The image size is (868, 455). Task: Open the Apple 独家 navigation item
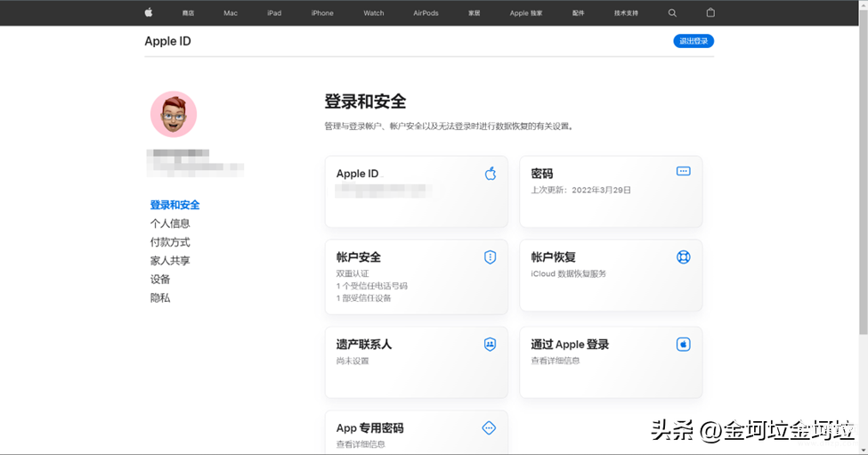pos(526,13)
